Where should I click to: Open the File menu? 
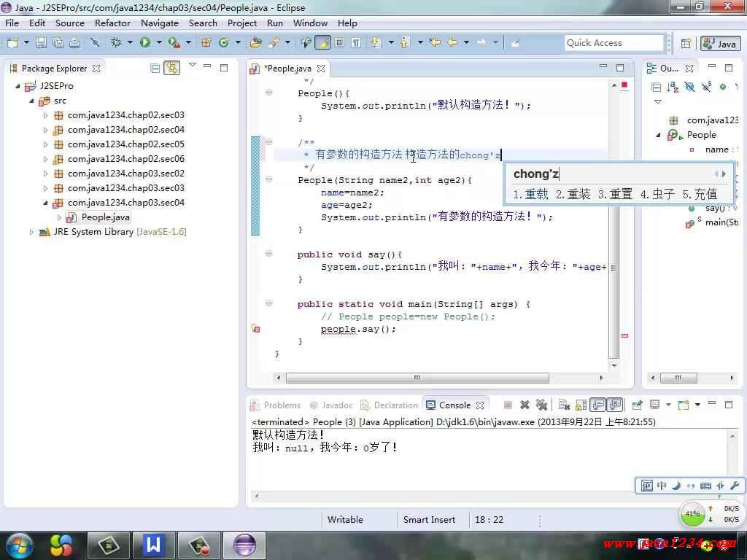click(x=12, y=23)
